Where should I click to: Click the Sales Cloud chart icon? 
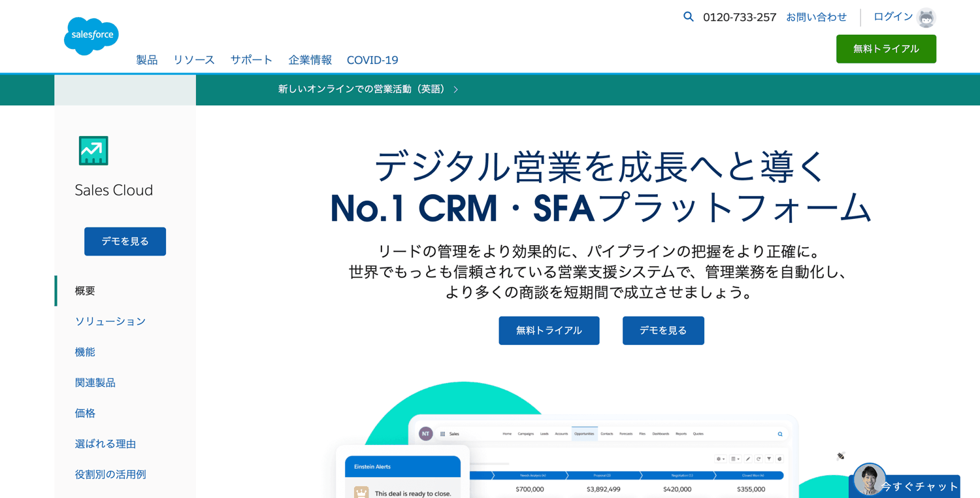click(x=93, y=151)
